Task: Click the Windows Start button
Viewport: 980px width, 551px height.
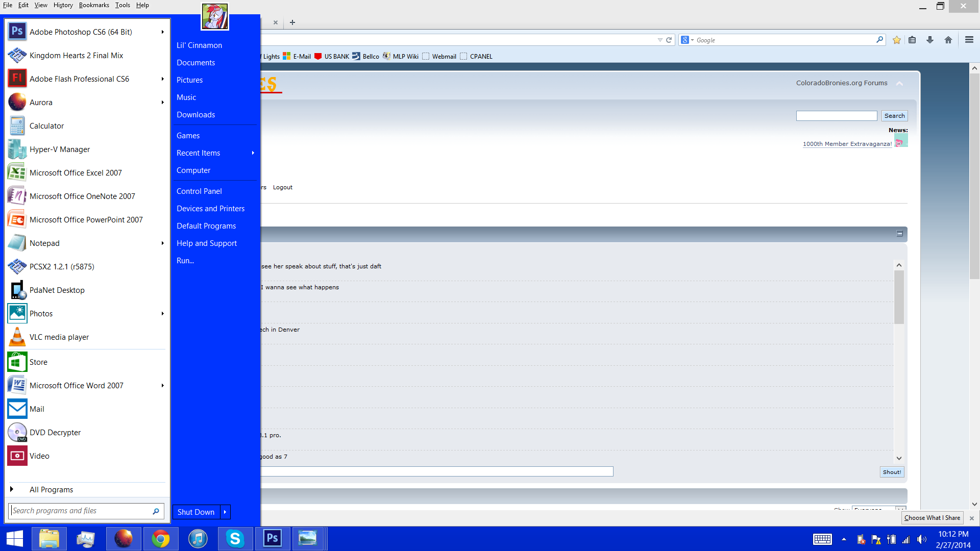Action: pos(15,539)
